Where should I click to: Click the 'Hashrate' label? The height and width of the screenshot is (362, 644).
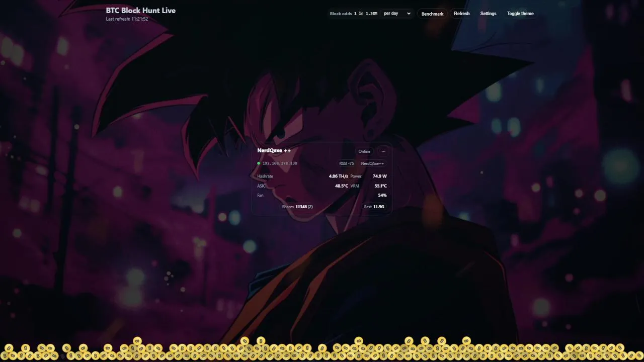pyautogui.click(x=265, y=176)
